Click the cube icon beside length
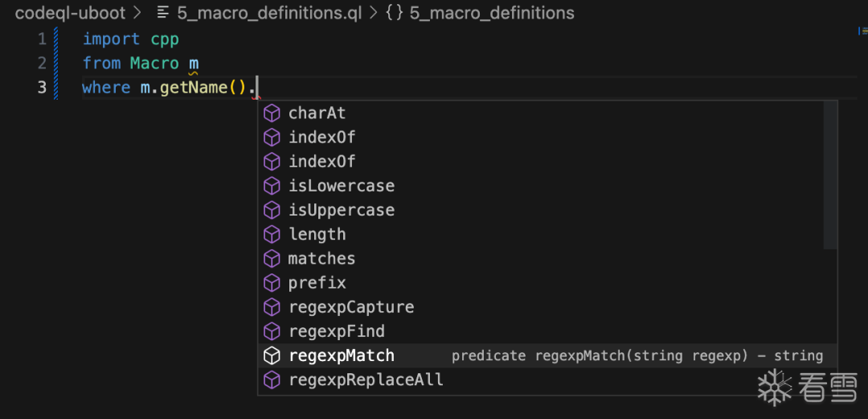The height and width of the screenshot is (419, 868). click(272, 234)
